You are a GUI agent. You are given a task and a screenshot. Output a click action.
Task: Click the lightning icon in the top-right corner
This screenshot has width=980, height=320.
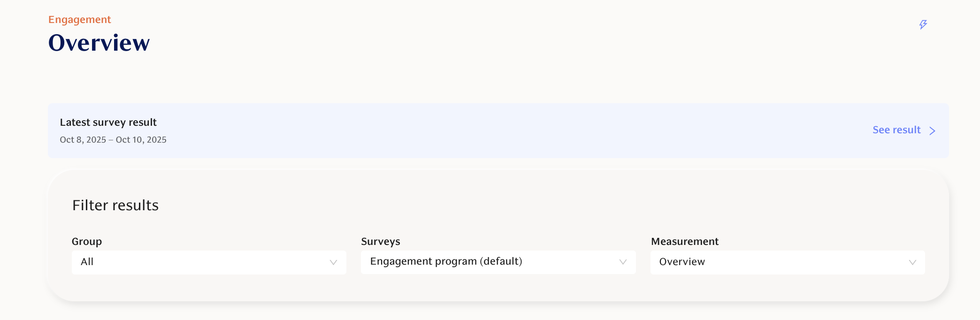(x=923, y=23)
